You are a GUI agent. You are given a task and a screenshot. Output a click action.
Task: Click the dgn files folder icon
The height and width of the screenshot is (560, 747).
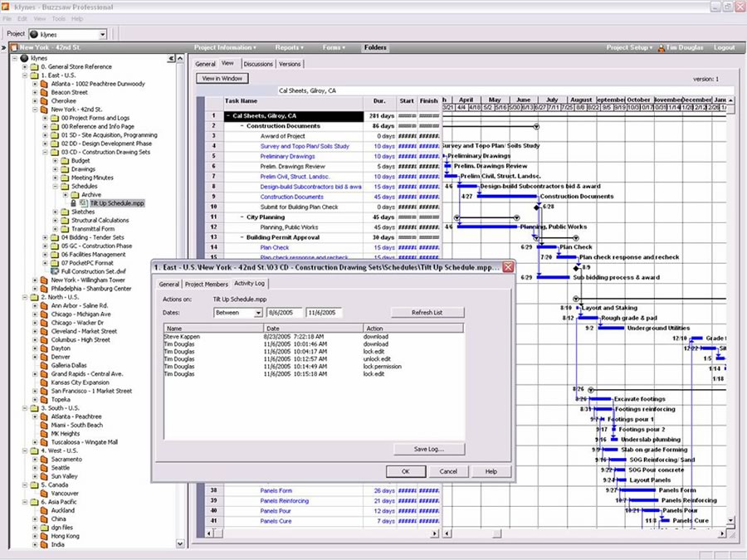tap(44, 528)
